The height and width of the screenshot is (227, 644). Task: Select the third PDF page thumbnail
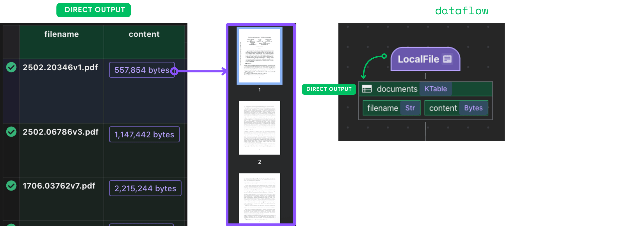(259, 198)
